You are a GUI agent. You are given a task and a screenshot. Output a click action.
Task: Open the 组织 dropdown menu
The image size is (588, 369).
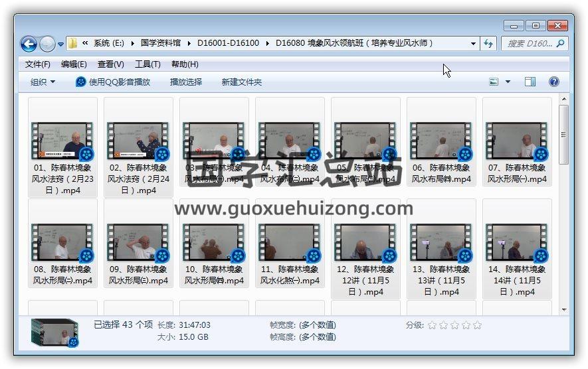[x=43, y=82]
